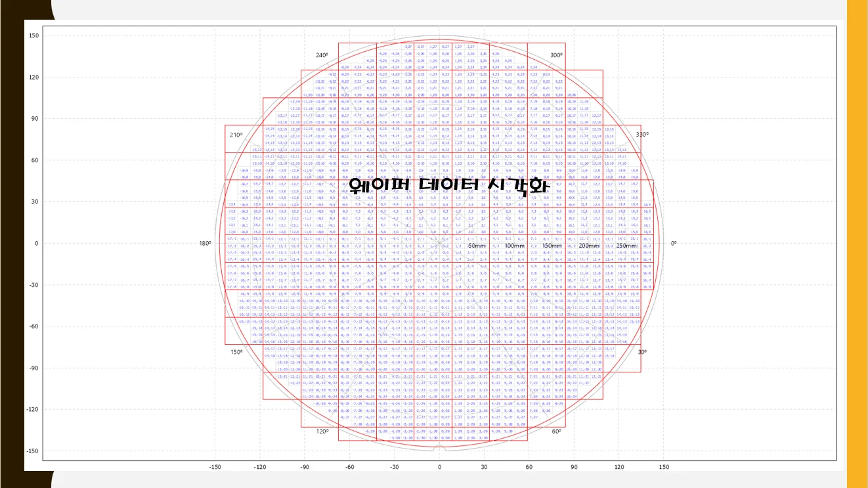Select x-axis tick label 150
868x488 pixels.
click(664, 467)
